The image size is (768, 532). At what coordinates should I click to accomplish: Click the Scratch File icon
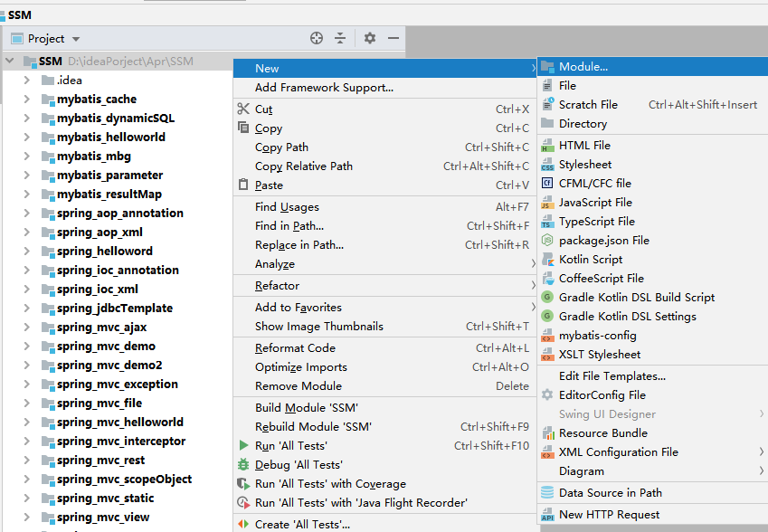coord(547,104)
